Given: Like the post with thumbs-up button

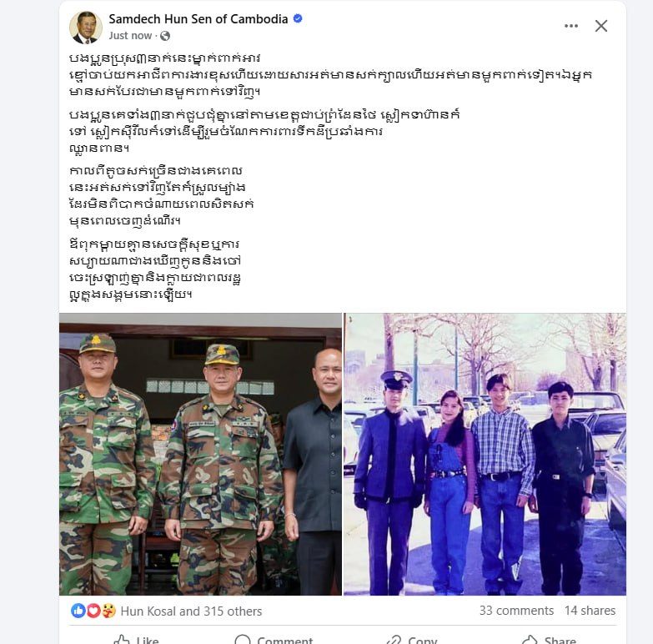Looking at the screenshot, I should [136, 639].
